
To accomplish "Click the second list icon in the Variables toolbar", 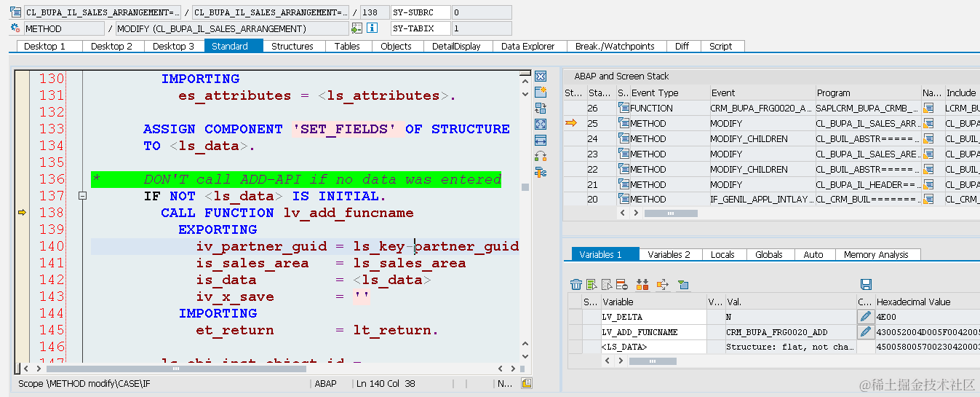I will [607, 284].
